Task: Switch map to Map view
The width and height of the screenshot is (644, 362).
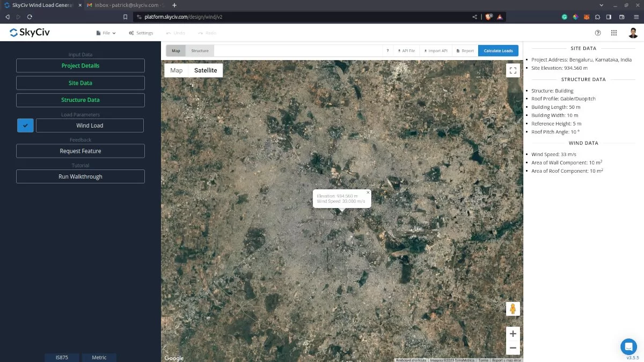Action: pos(177,70)
